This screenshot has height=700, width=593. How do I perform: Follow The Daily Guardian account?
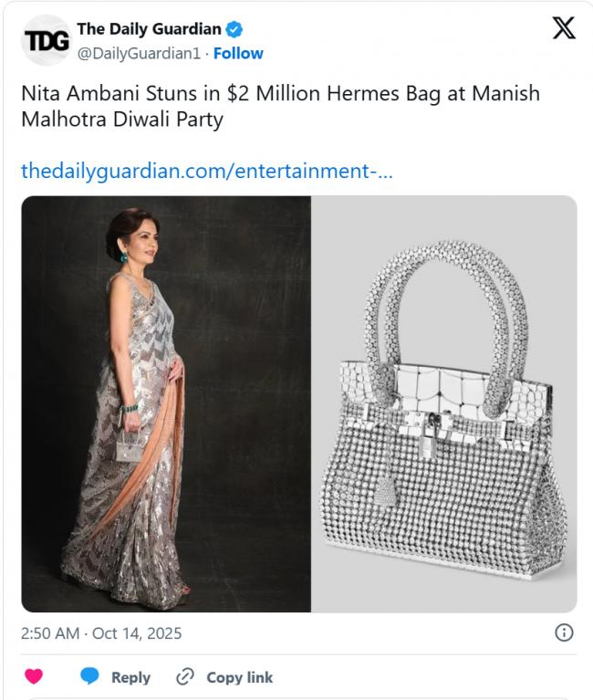(238, 53)
